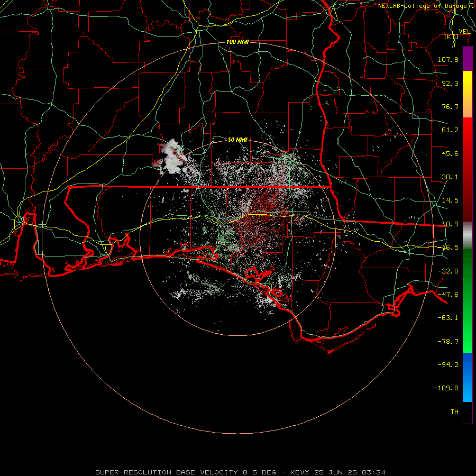Click the Super-Resolution Base Velocity caption

click(240, 472)
